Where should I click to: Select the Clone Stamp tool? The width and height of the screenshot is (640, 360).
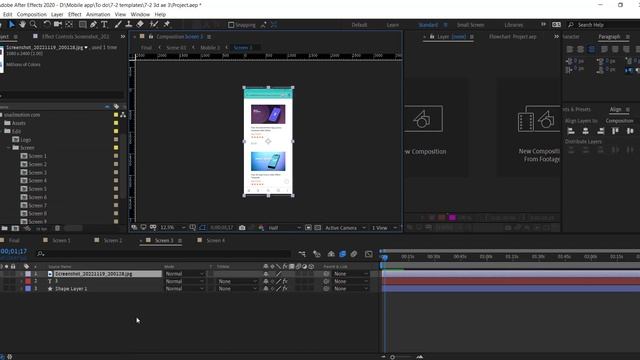(129, 24)
